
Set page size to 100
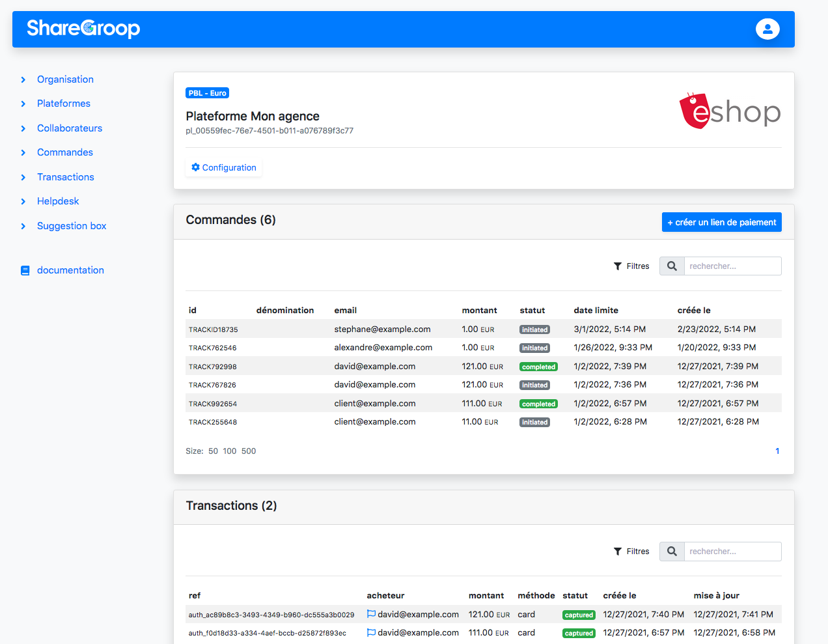230,451
